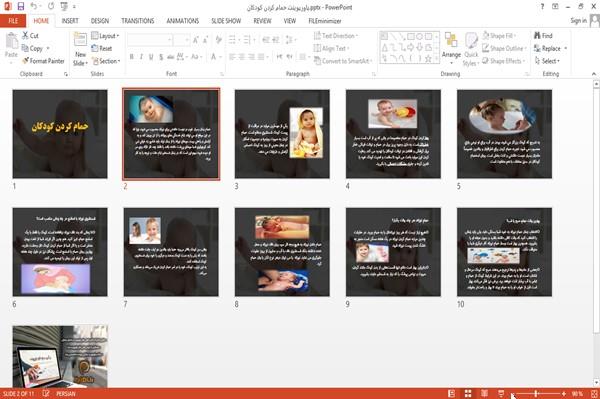Insert a New Slide

point(80,50)
